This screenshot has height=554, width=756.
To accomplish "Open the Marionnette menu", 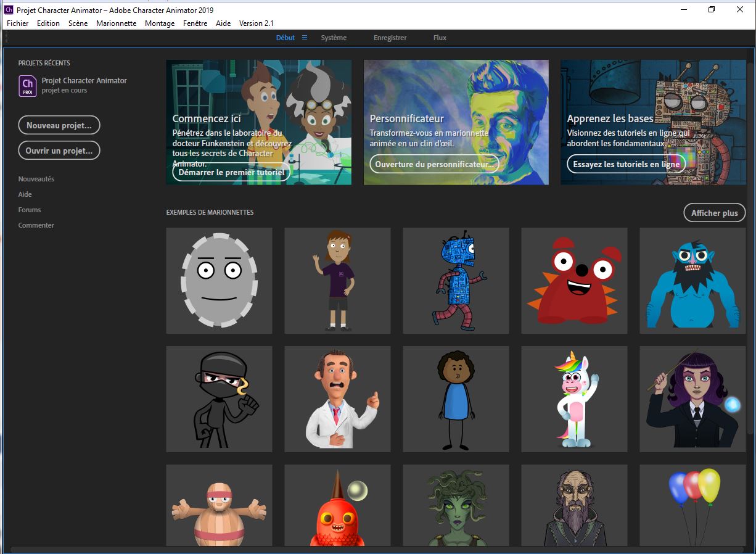I will (x=116, y=23).
